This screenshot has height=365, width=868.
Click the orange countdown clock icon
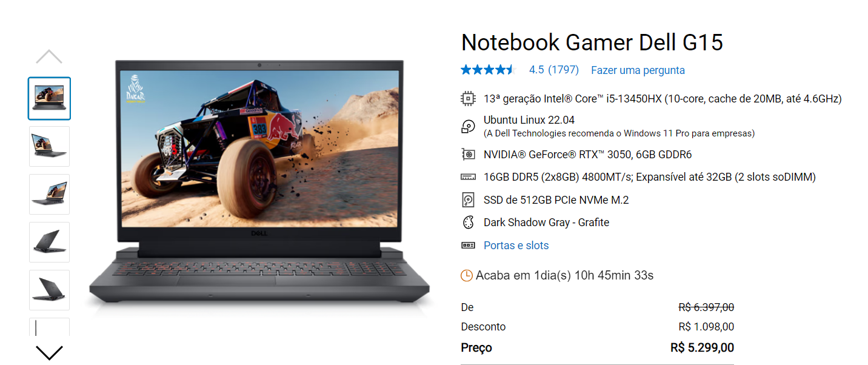(x=467, y=276)
